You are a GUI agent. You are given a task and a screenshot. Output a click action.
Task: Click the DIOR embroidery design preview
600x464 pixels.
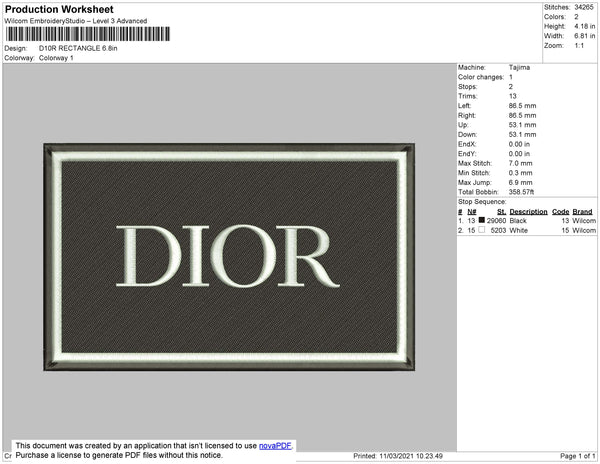coord(229,257)
